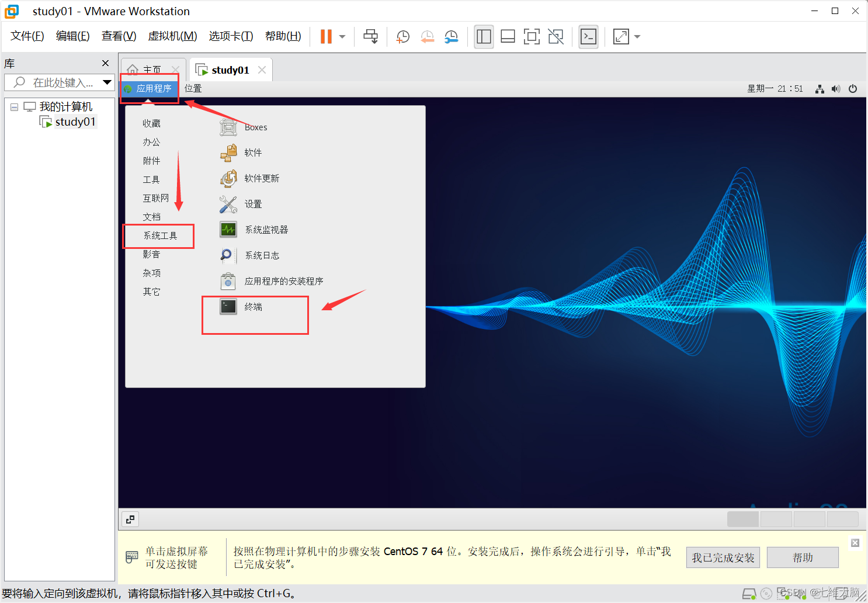Viewport: 868px width, 603px height.
Task: Click the workspace switcher icon at bottom-left of guest
Action: 130,519
